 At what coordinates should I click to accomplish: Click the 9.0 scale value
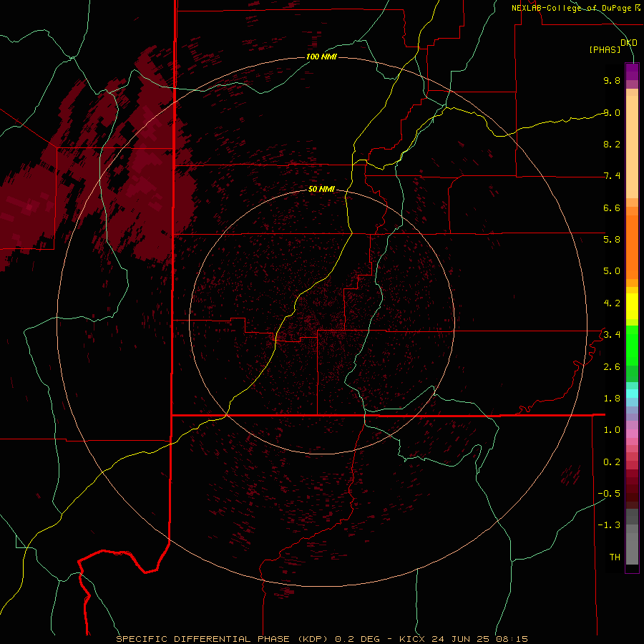pos(612,112)
